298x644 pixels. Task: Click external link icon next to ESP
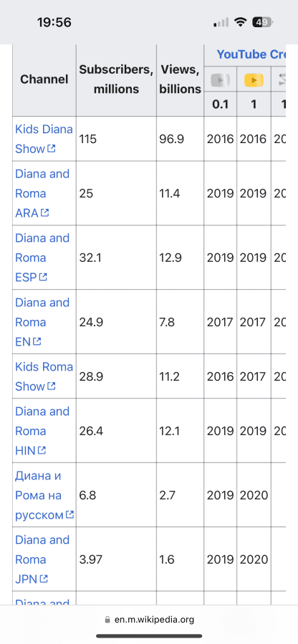point(43,277)
